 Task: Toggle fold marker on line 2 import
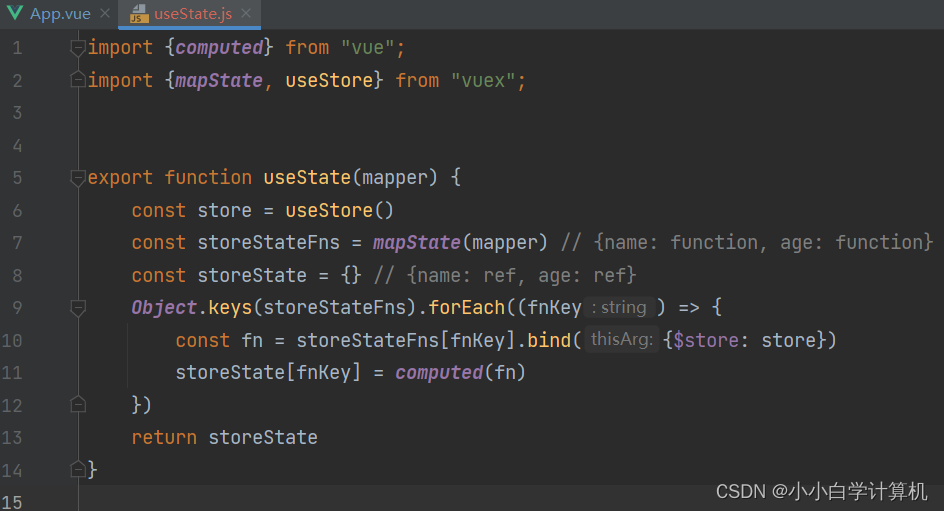[x=78, y=79]
